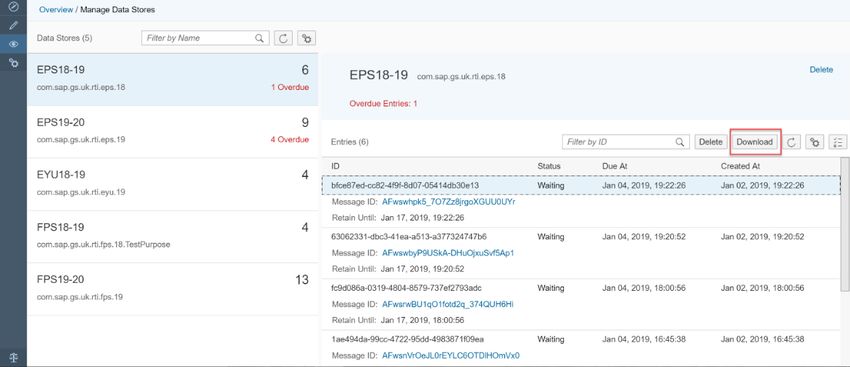Image resolution: width=850 pixels, height=367 pixels.
Task: Refresh the Entries table
Action: click(791, 142)
